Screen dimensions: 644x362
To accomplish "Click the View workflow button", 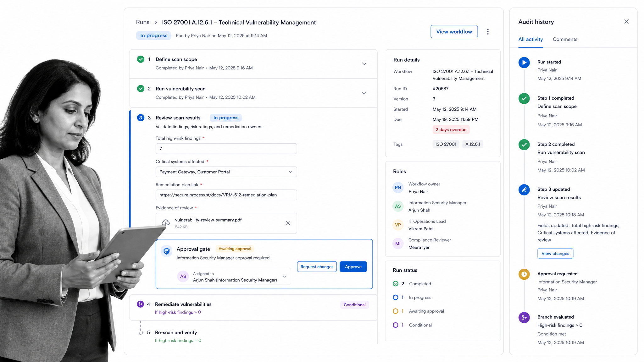I will pos(454,32).
